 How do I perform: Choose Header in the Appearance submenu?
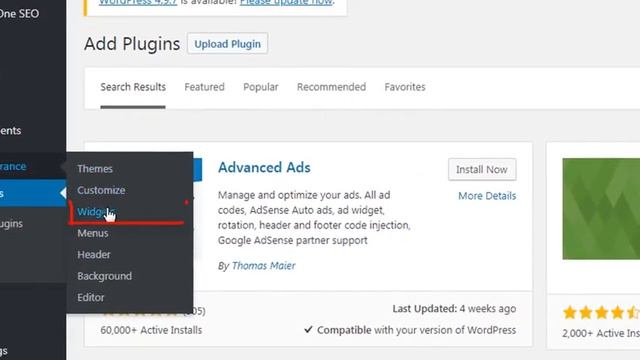[94, 255]
